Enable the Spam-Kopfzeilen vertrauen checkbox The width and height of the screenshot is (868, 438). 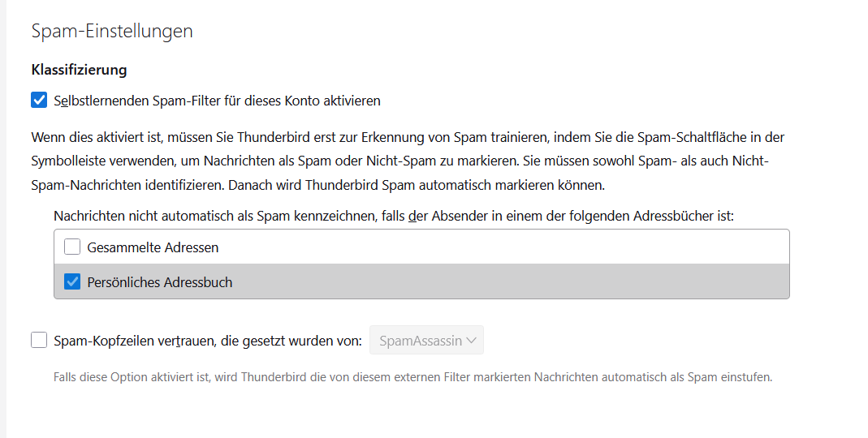pyautogui.click(x=39, y=341)
